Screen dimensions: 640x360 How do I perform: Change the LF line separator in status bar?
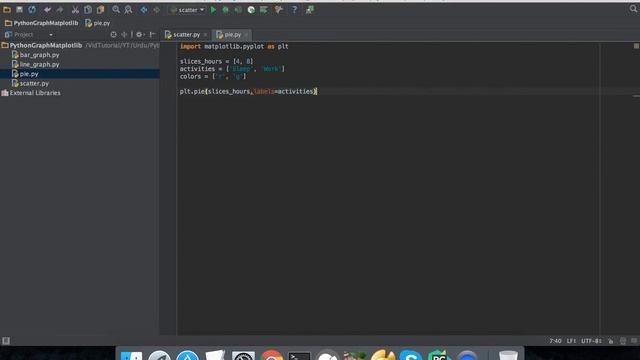coord(571,341)
